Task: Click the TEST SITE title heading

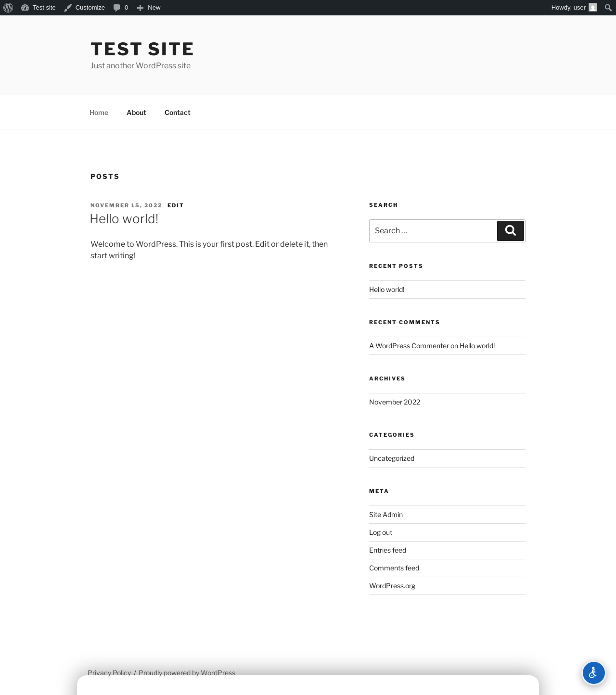Action: pyautogui.click(x=142, y=49)
